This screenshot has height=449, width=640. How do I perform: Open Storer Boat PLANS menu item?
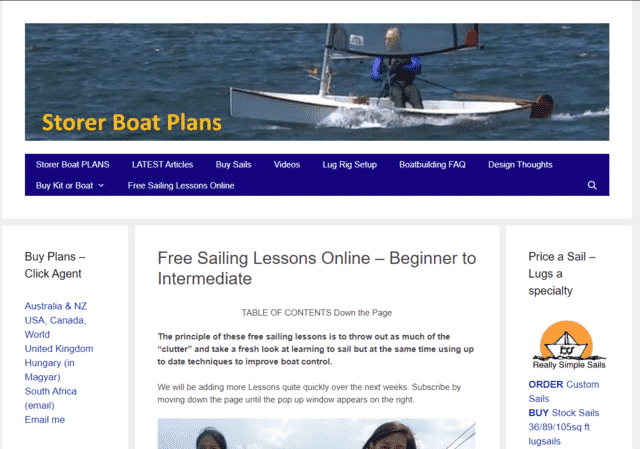pos(73,164)
